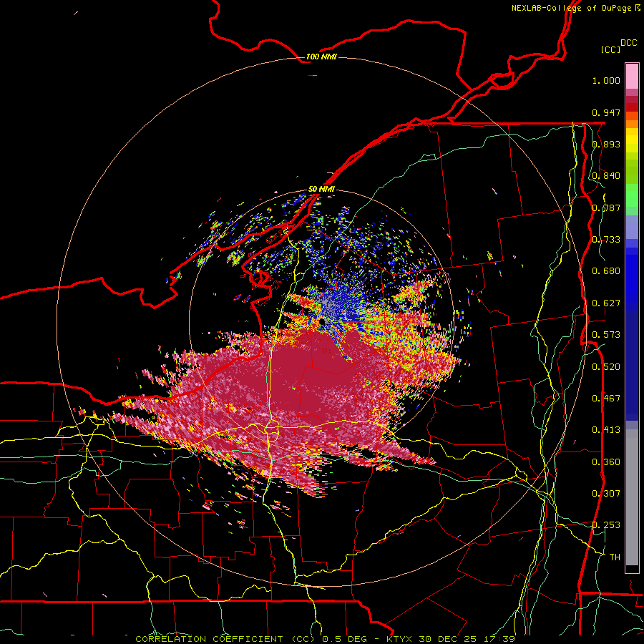The image size is (644, 644).
Task: Click the 0.520 value on the legend
Action: tap(606, 366)
